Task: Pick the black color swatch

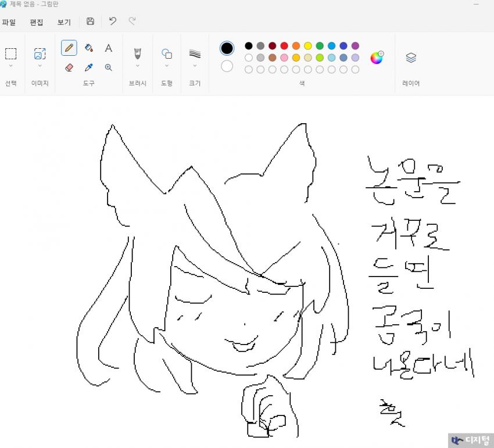Action: [x=249, y=46]
